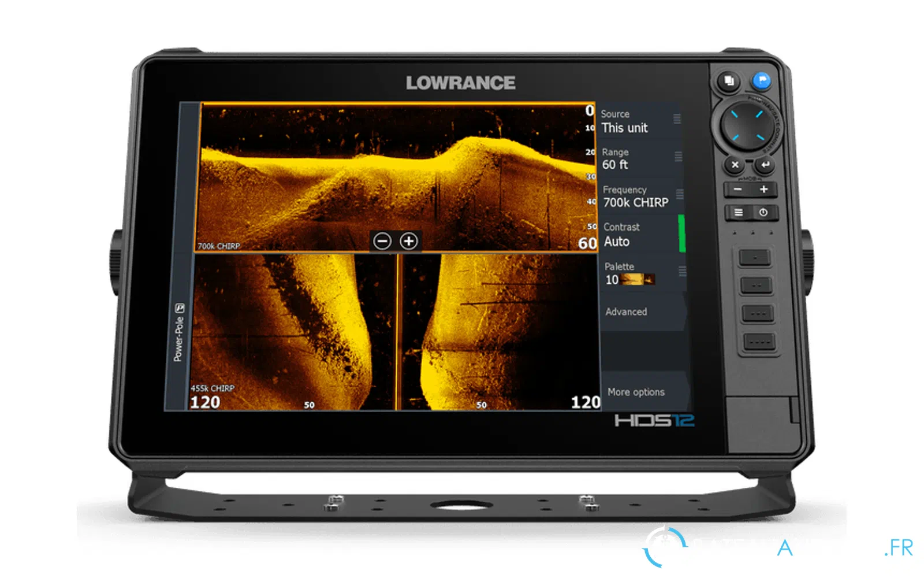Click the 60 depth value on DownScan
This screenshot has width=924, height=578.
pyautogui.click(x=587, y=243)
